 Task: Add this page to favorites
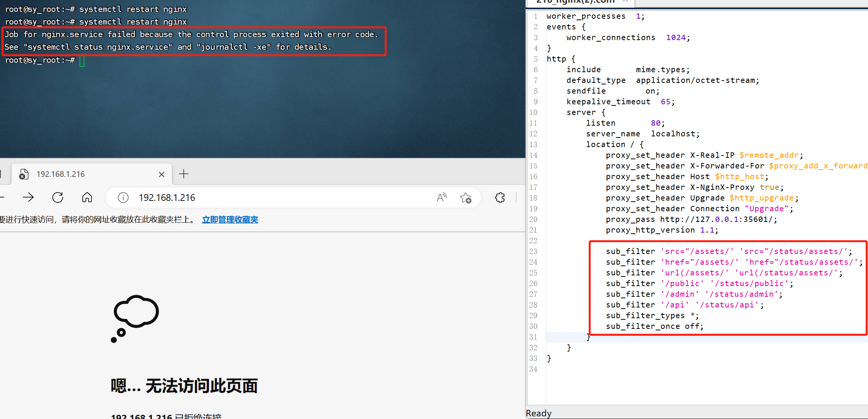coord(466,197)
